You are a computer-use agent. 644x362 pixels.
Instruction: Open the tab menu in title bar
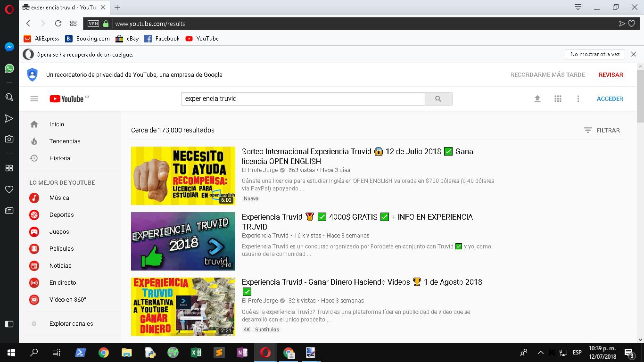click(x=578, y=7)
